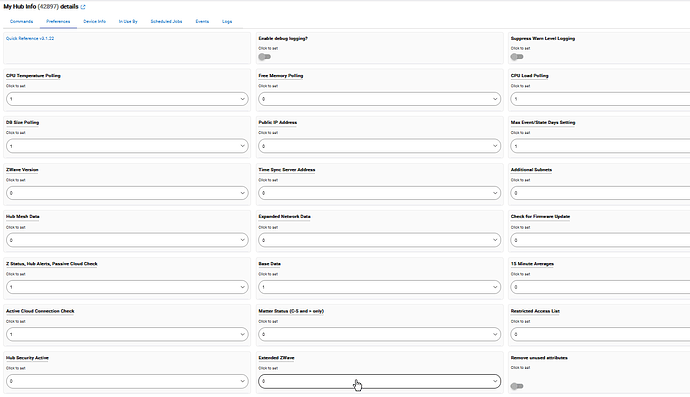The image size is (690, 397).
Task: Open the ZWave Version dropdown
Action: (127, 193)
